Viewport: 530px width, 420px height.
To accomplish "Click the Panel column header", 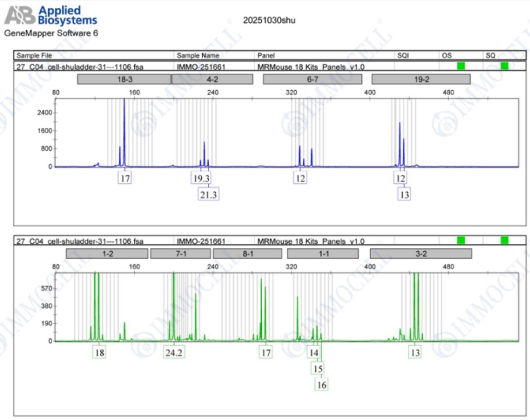I will pyautogui.click(x=267, y=55).
